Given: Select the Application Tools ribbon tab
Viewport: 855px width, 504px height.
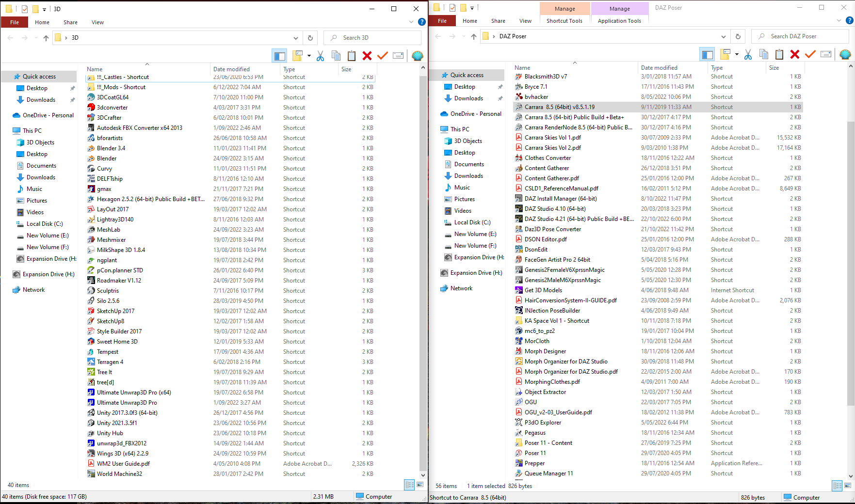Looking at the screenshot, I should coord(619,20).
